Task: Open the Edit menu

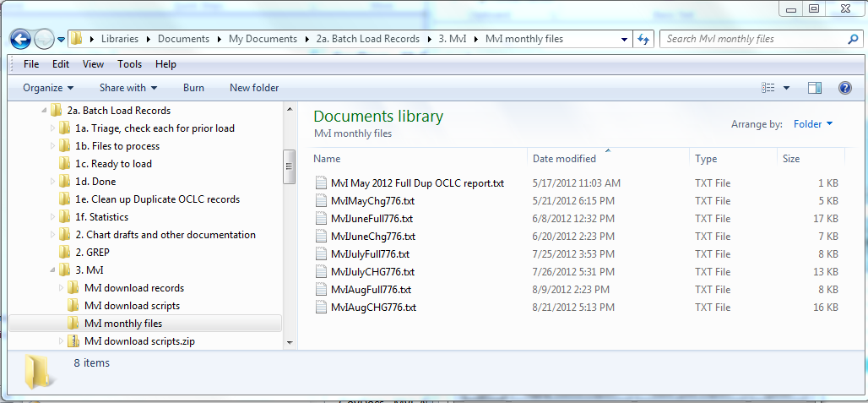Action: coord(61,64)
